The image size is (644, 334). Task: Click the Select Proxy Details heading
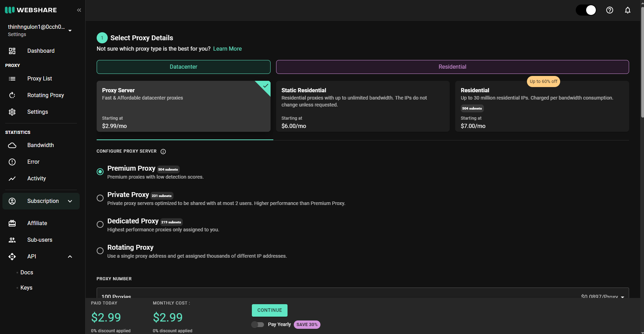[x=142, y=38]
